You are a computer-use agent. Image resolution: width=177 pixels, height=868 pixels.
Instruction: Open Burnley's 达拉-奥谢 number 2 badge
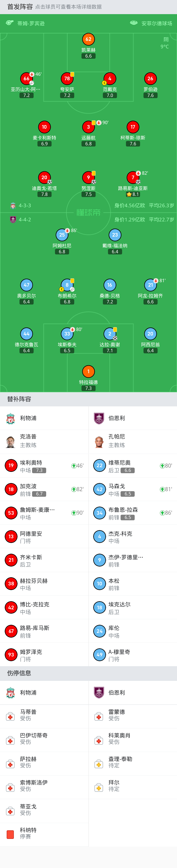110,334
